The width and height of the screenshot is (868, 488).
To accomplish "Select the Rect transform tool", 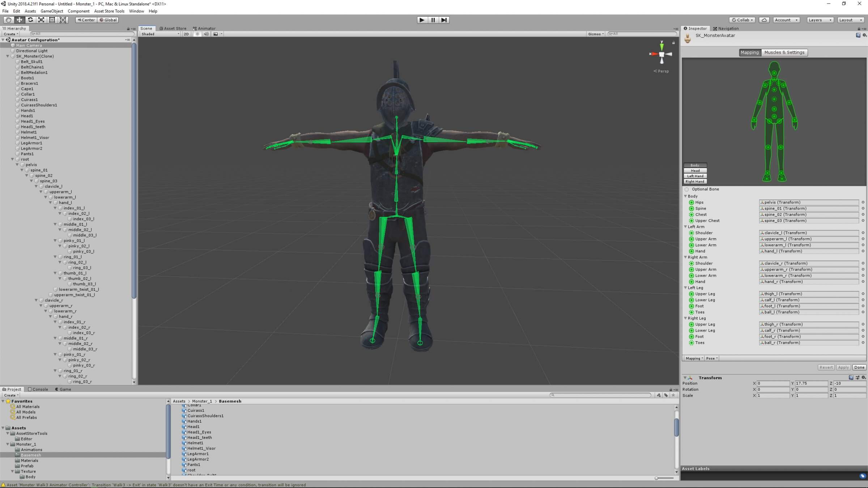I will 52,20.
